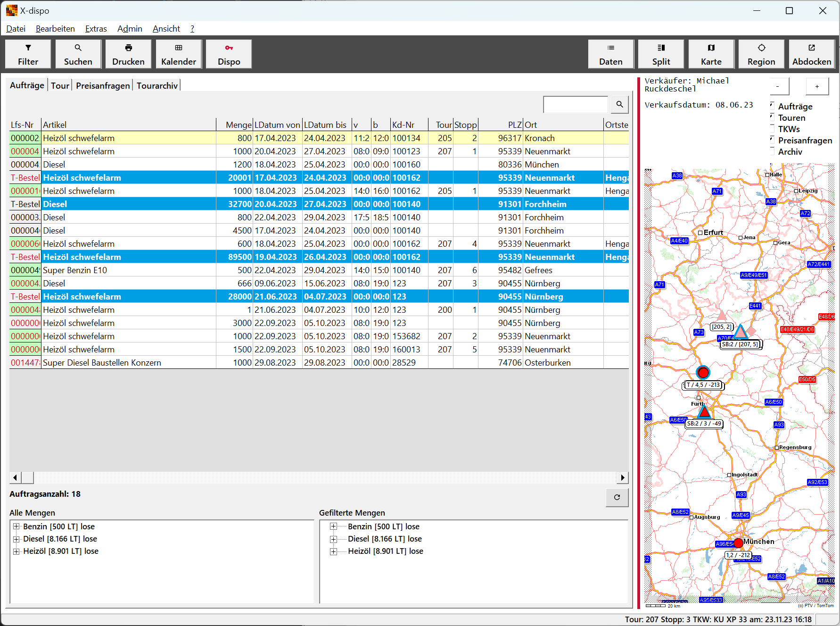Select the Super Diesel Baustellen Konzern row
Image resolution: width=840 pixels, height=626 pixels.
319,363
